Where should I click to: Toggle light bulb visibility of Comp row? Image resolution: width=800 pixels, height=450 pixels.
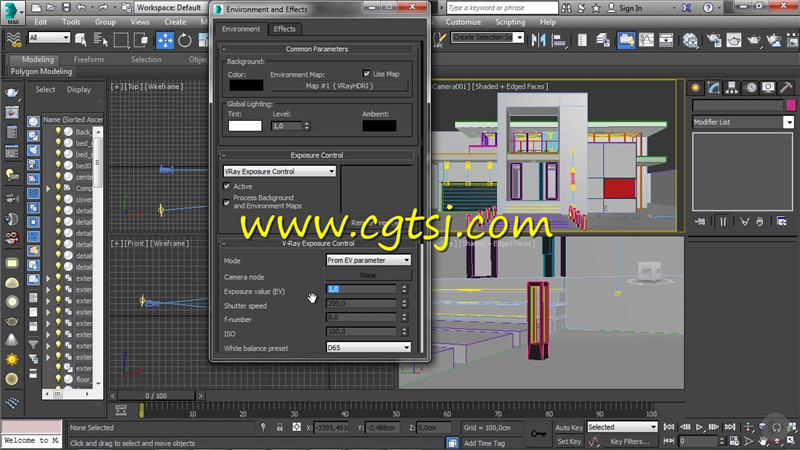(x=59, y=188)
